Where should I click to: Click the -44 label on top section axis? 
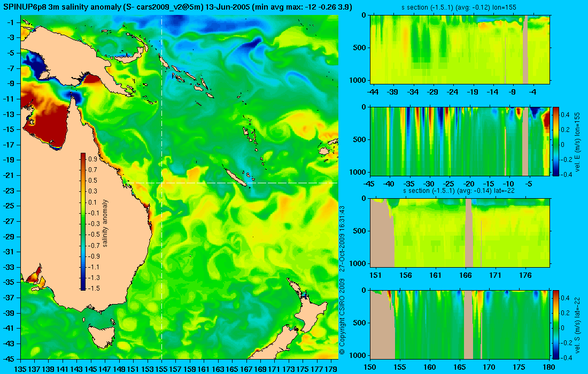[x=373, y=92]
